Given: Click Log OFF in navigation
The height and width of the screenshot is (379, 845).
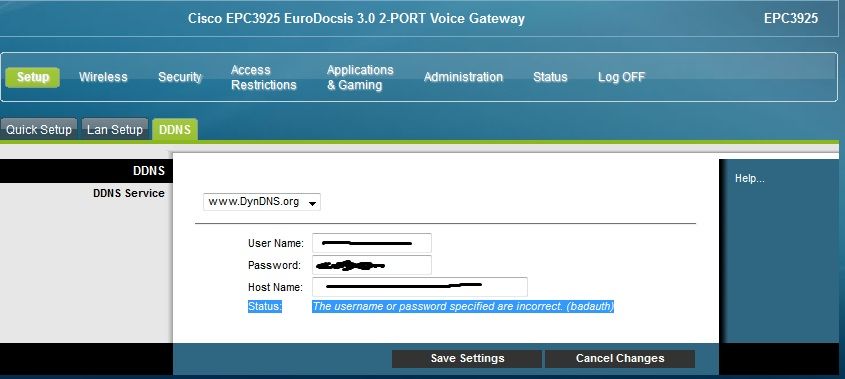Looking at the screenshot, I should [x=621, y=77].
